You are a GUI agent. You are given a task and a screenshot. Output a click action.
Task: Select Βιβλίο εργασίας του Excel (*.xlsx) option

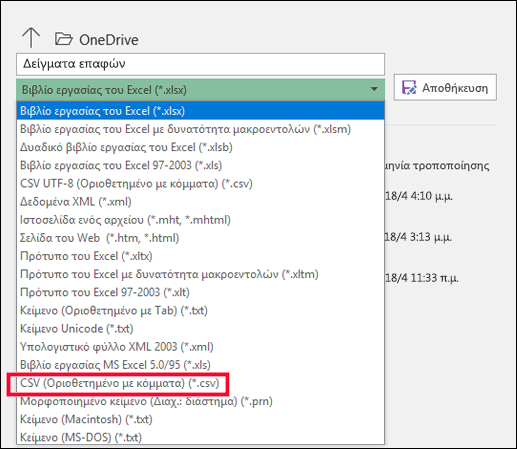click(x=200, y=111)
